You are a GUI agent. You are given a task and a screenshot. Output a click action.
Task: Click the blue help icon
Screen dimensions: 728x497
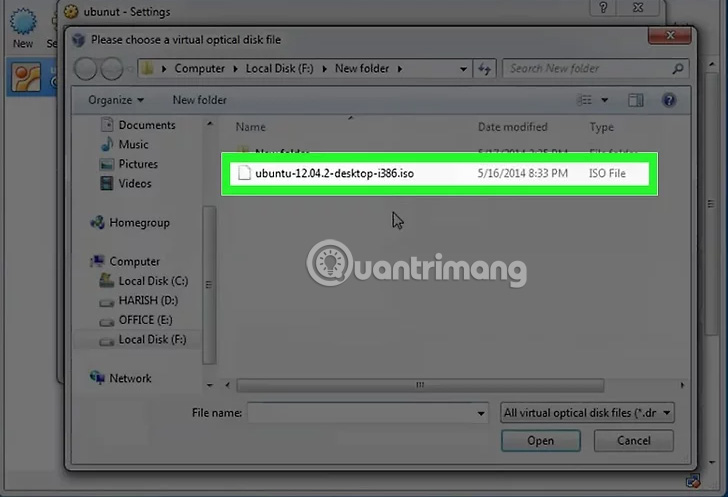pos(669,100)
